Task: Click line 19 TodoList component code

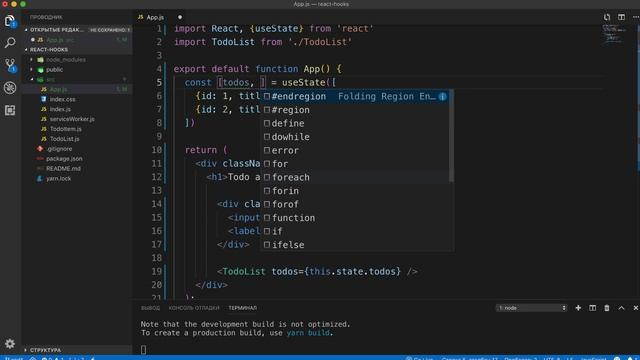Action: (x=317, y=271)
